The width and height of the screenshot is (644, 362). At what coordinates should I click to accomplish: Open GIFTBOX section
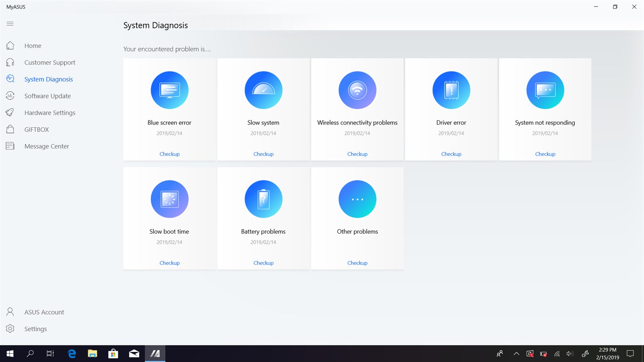36,130
